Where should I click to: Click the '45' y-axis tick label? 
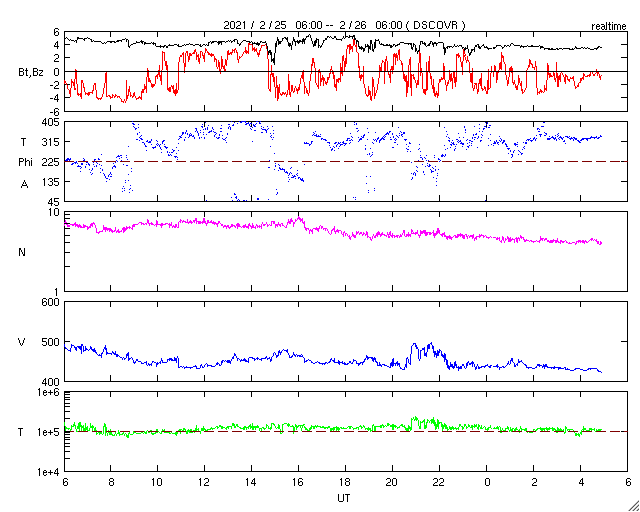coord(55,202)
